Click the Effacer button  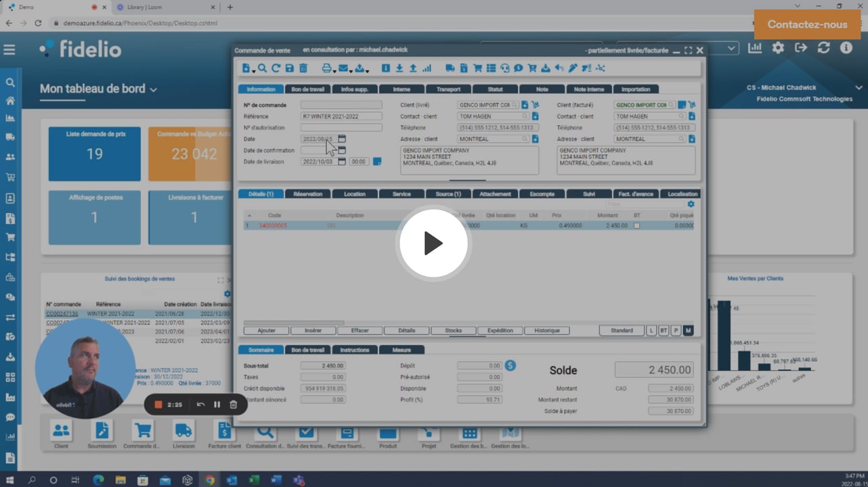coord(360,331)
